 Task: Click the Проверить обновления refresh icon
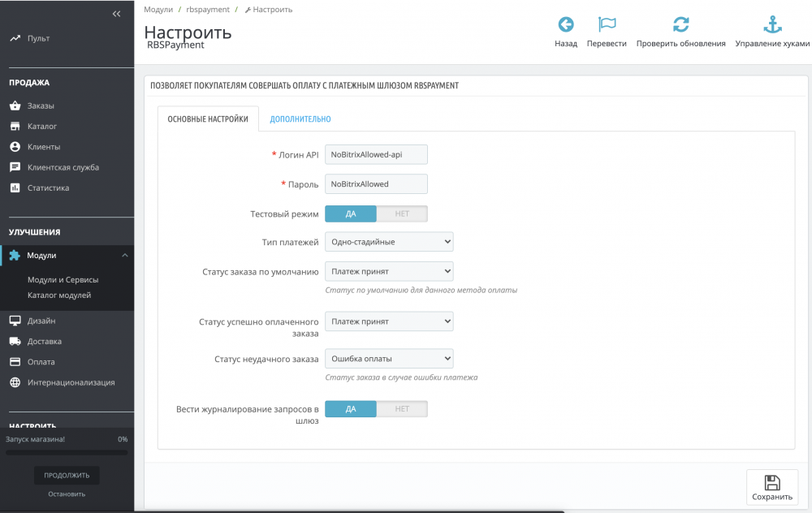point(680,25)
